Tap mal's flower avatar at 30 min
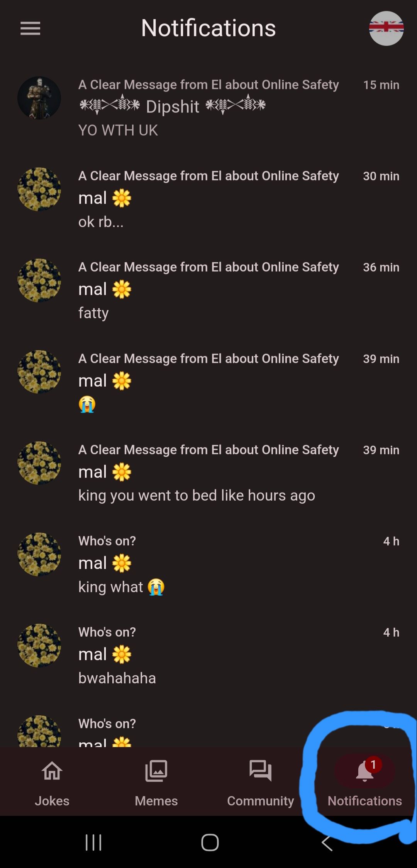Screen dimensions: 417x868 pos(39,189)
